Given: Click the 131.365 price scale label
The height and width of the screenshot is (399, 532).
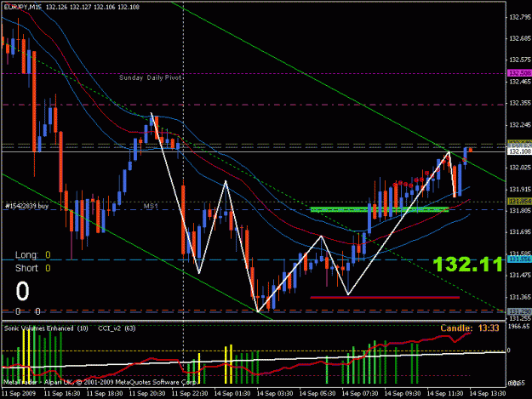Looking at the screenshot, I should pyautogui.click(x=520, y=297).
